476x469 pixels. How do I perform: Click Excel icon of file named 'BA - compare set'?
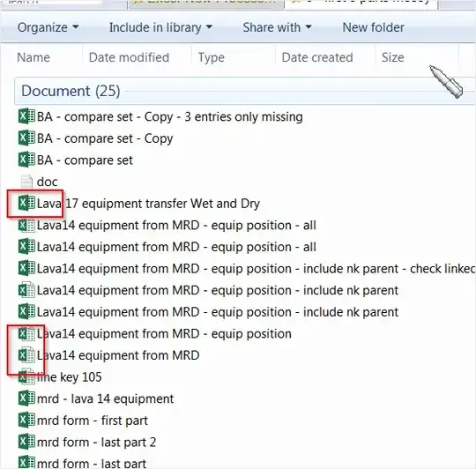click(26, 160)
